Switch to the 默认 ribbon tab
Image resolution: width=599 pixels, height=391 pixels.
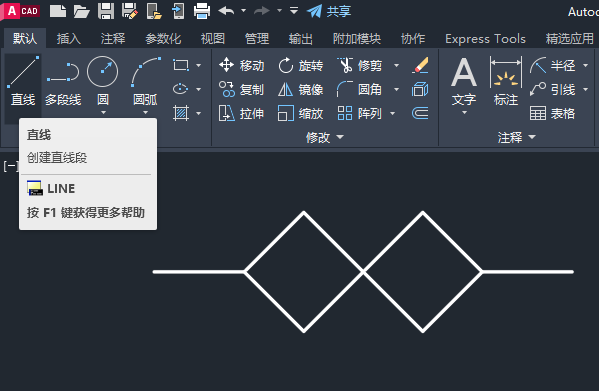tap(25, 39)
